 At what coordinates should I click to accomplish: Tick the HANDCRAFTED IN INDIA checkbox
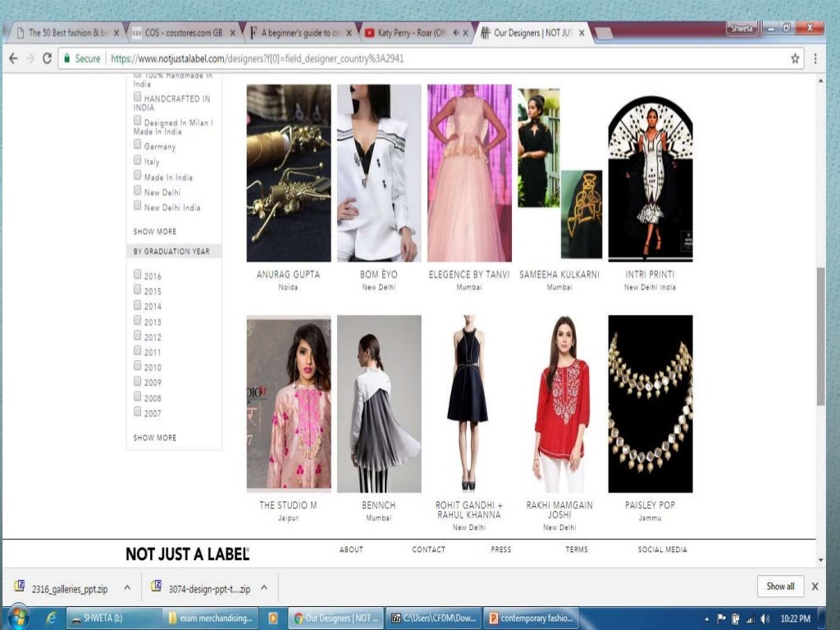pos(138,97)
